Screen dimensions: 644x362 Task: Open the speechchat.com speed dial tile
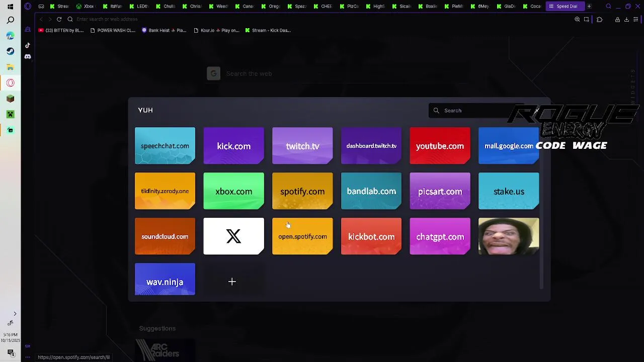(165, 146)
